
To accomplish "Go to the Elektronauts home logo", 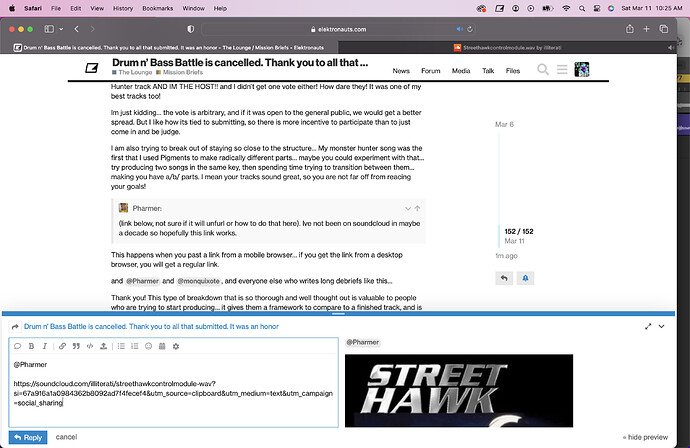I will [x=92, y=68].
